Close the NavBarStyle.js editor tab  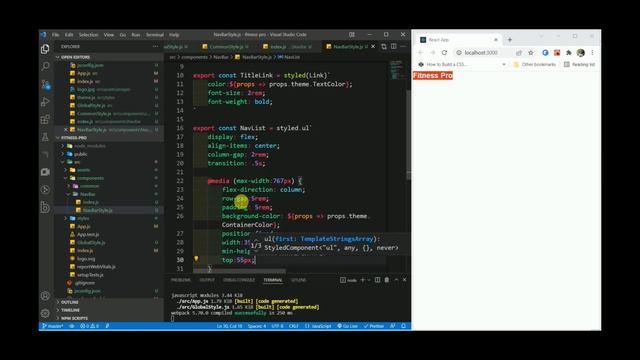point(373,47)
